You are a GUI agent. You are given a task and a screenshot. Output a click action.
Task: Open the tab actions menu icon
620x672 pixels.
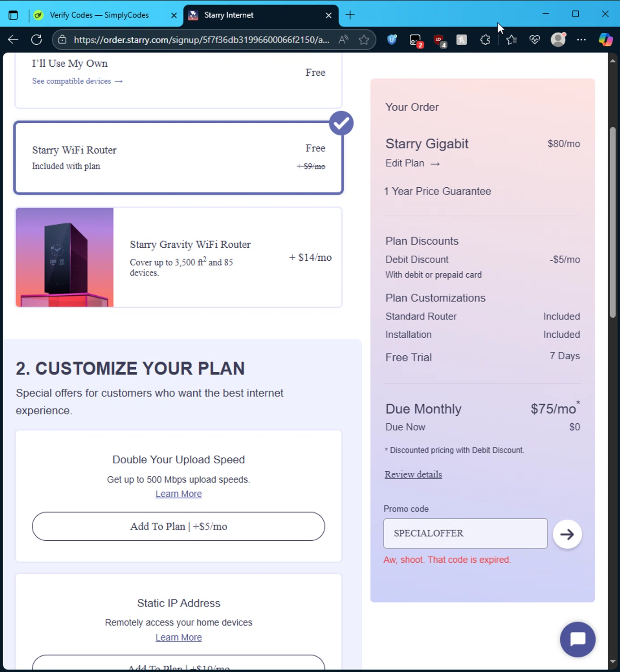[x=13, y=15]
